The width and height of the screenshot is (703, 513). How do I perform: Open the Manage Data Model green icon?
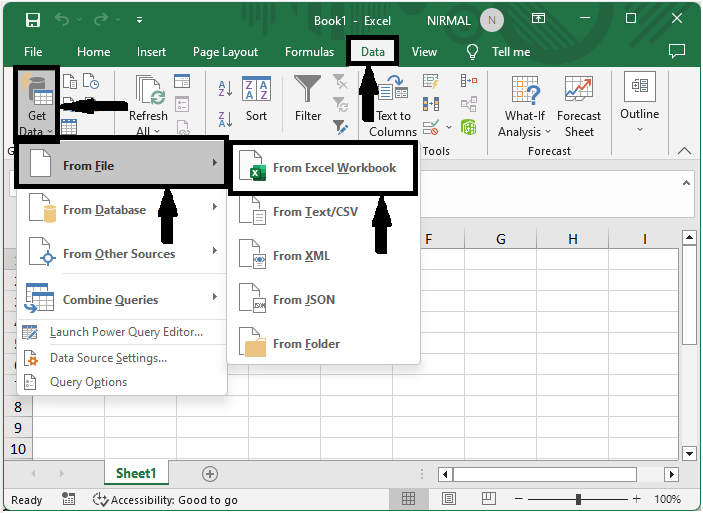(x=469, y=127)
